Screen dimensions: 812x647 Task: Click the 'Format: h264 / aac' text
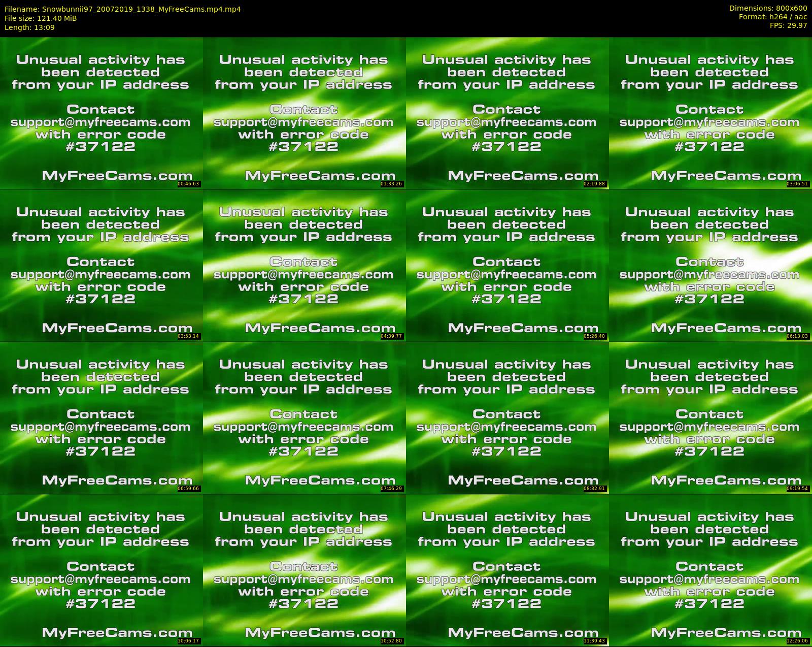pos(773,17)
